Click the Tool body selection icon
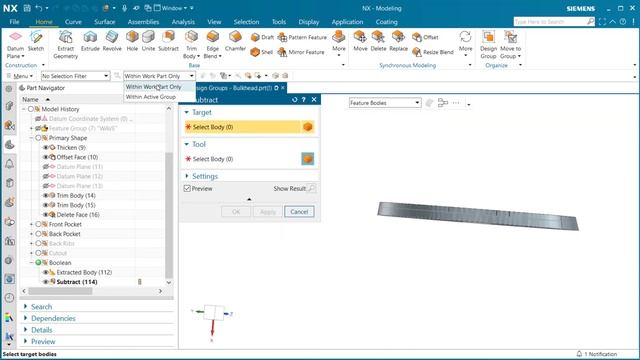The width and height of the screenshot is (640, 360). tap(308, 159)
